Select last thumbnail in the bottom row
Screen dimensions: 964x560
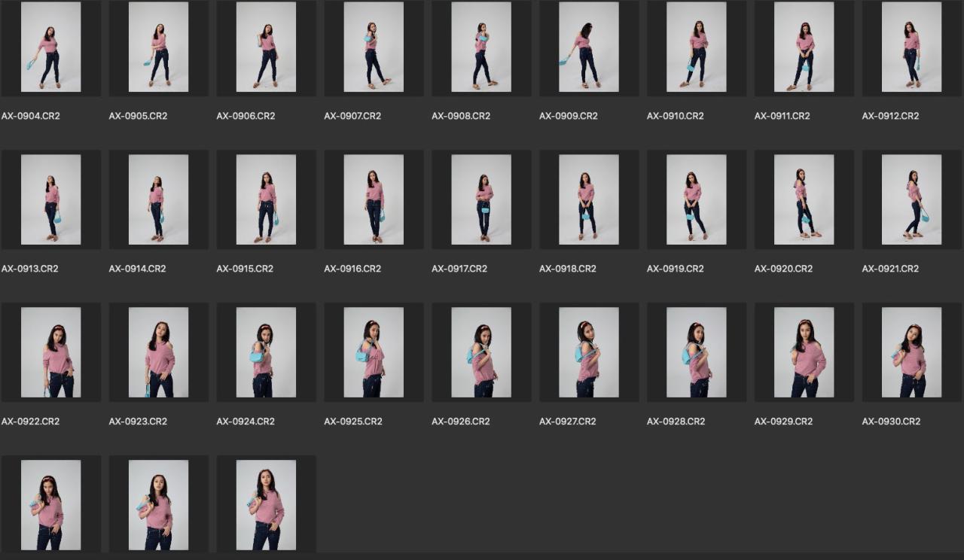pos(266,504)
